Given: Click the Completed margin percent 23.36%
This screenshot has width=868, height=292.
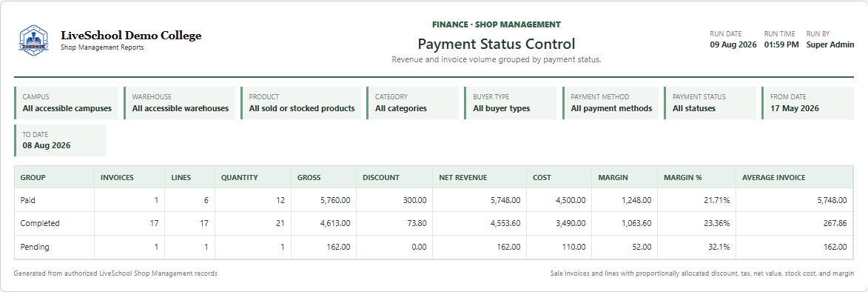Looking at the screenshot, I should pos(717,223).
